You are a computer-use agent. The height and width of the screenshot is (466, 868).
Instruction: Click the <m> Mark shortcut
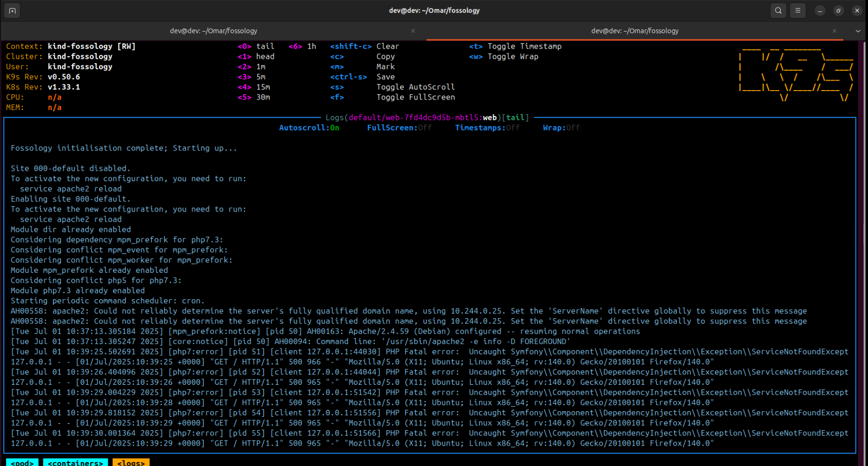pos(362,67)
